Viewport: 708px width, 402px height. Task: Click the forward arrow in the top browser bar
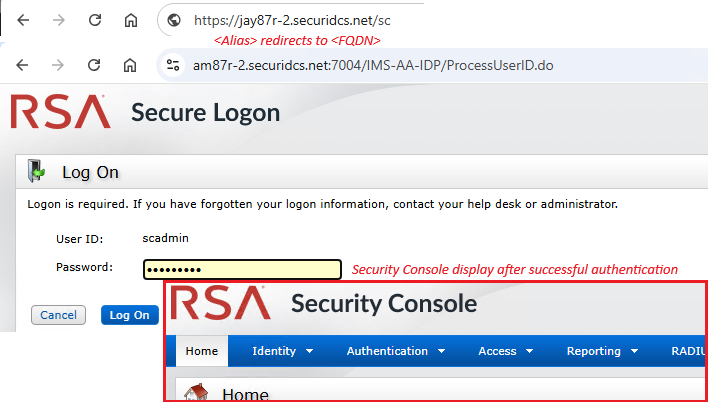coord(59,19)
